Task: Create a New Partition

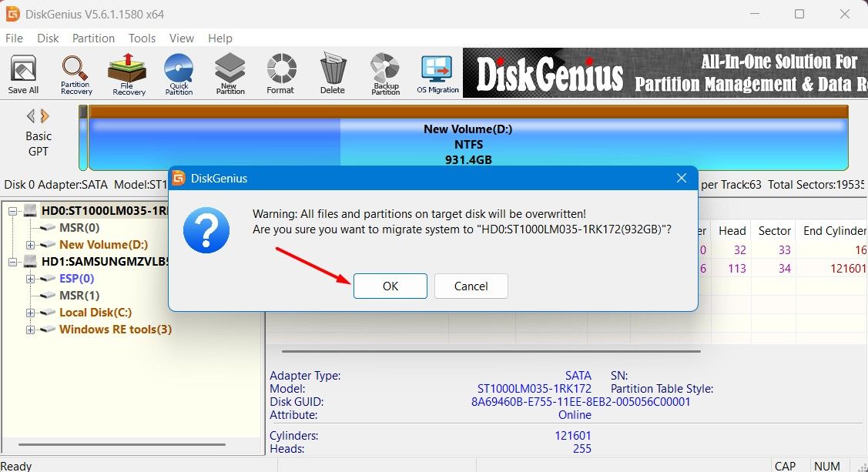Action: click(230, 74)
